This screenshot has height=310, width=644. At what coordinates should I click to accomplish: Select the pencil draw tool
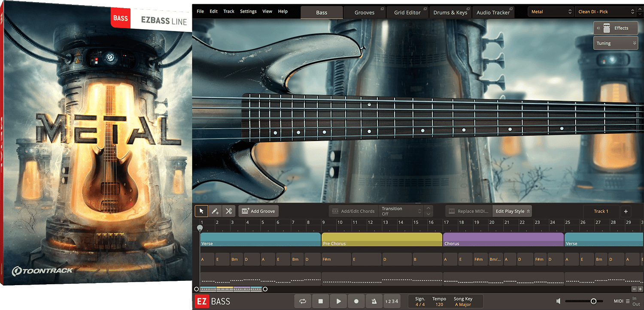click(x=215, y=211)
